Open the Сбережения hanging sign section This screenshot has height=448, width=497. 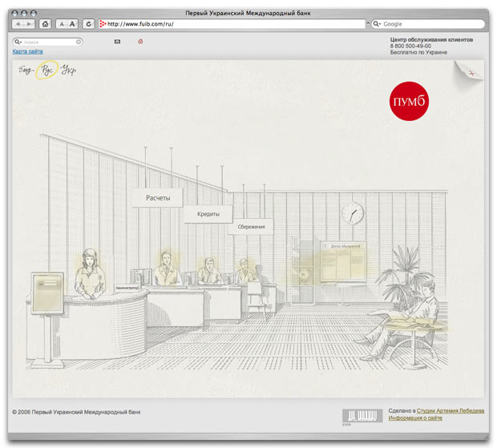coord(250,227)
